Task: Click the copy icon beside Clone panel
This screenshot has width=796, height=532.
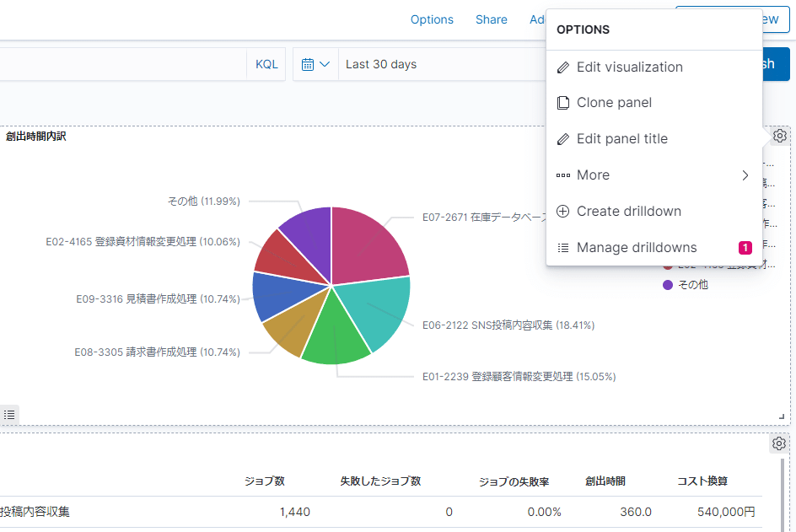Action: 563,103
